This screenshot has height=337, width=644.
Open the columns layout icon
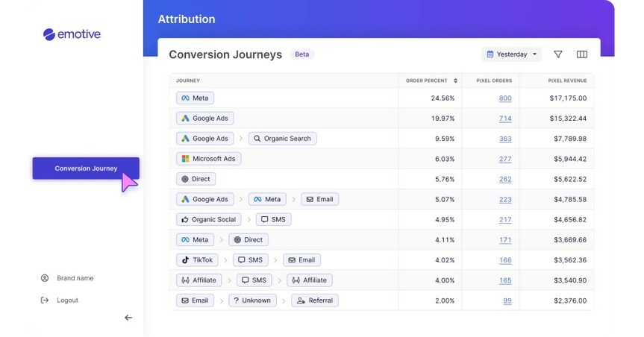tap(582, 54)
